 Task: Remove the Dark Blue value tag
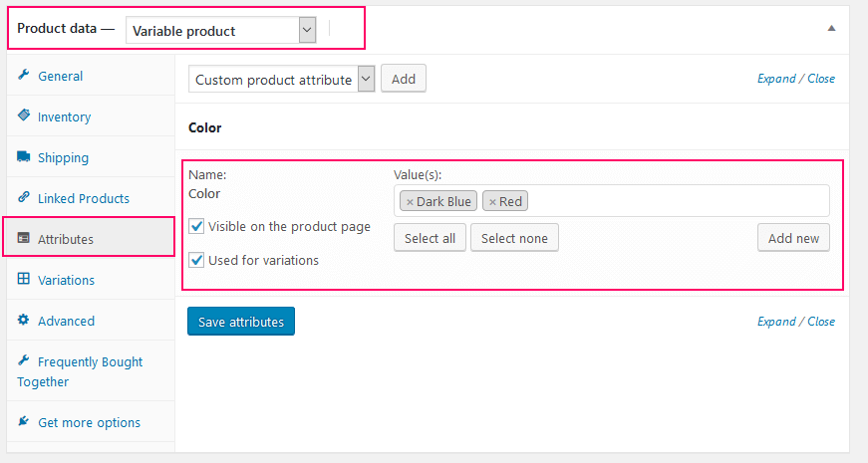click(x=410, y=201)
